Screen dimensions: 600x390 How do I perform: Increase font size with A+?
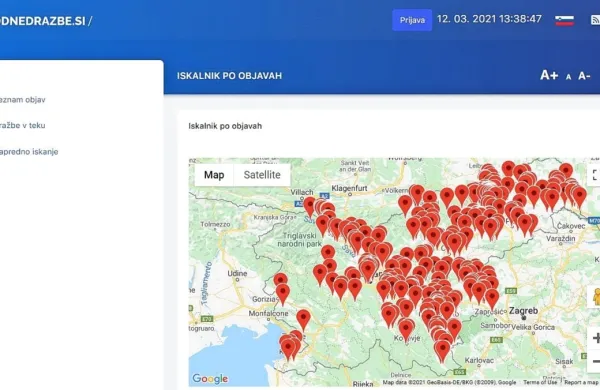(x=549, y=75)
